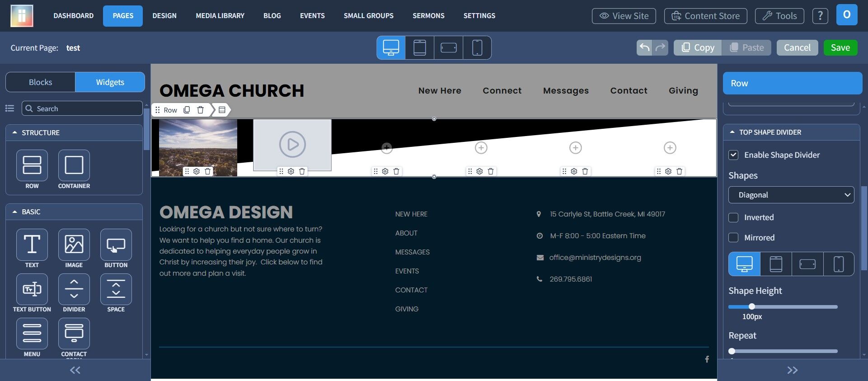Click the Giving link in site header
Viewport: 868px width, 381px height.
[x=683, y=90]
